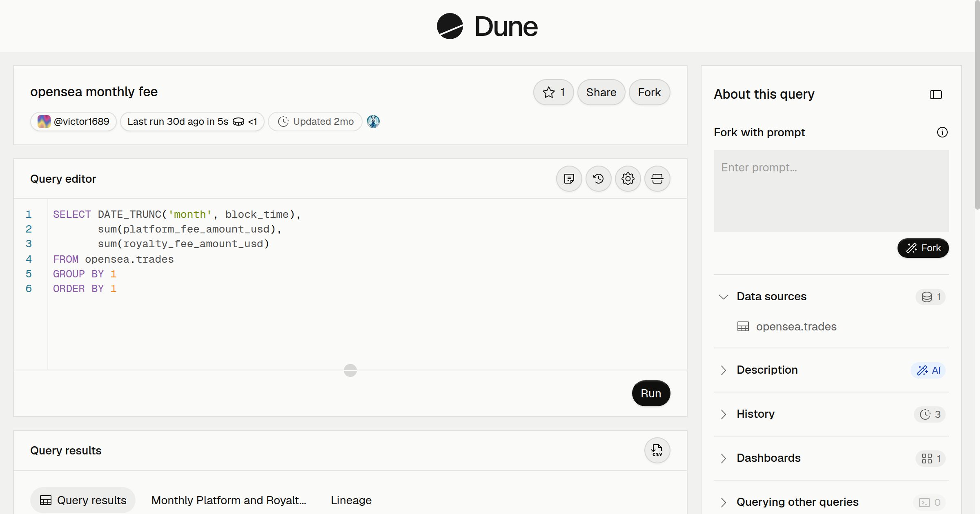Click the AI description generate badge
The height and width of the screenshot is (514, 980).
point(928,370)
